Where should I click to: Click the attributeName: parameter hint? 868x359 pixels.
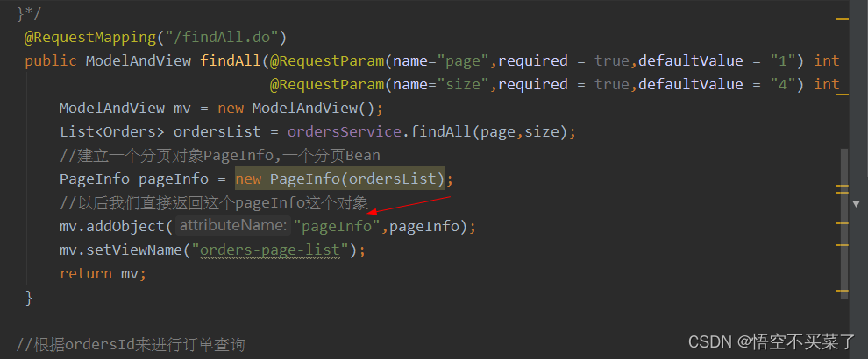pyautogui.click(x=233, y=226)
